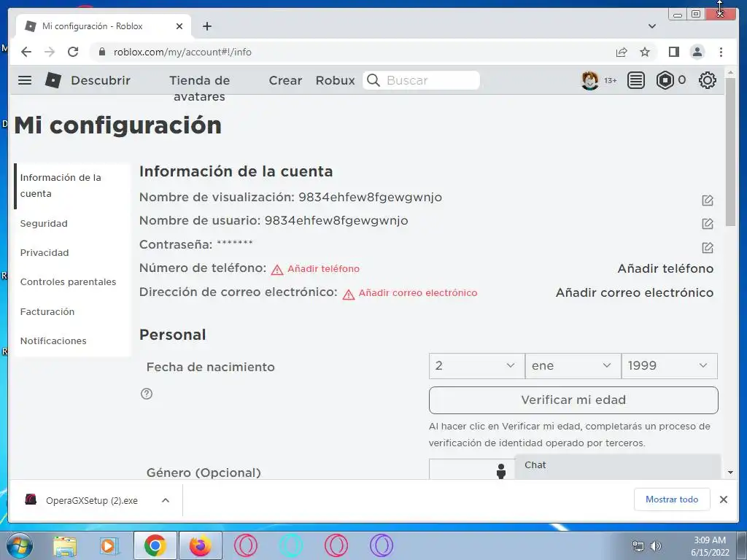Select the male gender icon button

pos(500,471)
